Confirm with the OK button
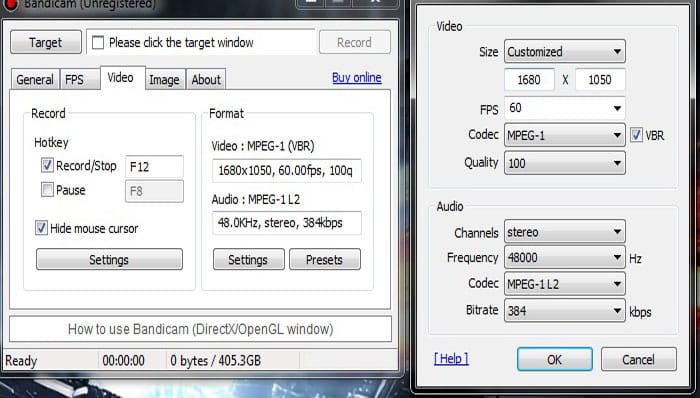700x398 pixels. tap(555, 359)
